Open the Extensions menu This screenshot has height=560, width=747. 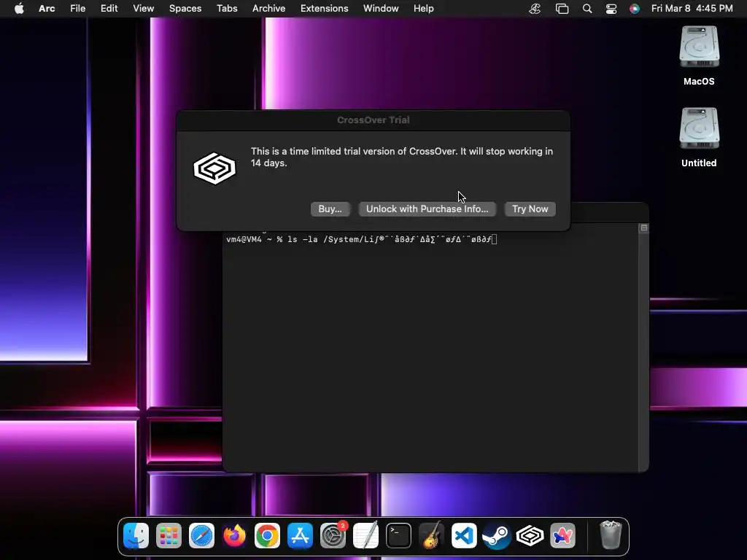325,9
